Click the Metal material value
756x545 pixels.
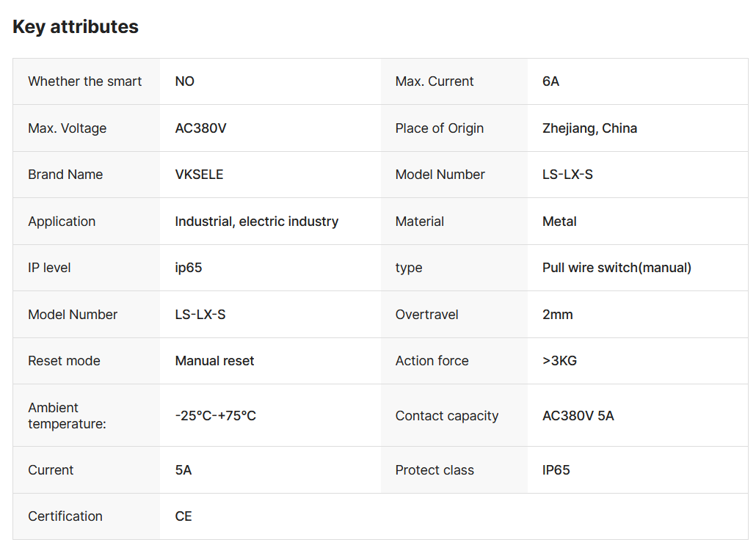click(559, 222)
